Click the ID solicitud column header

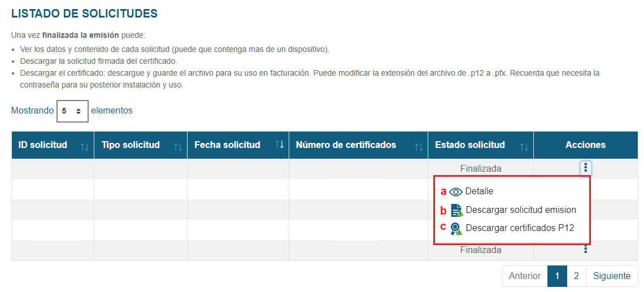coord(53,145)
